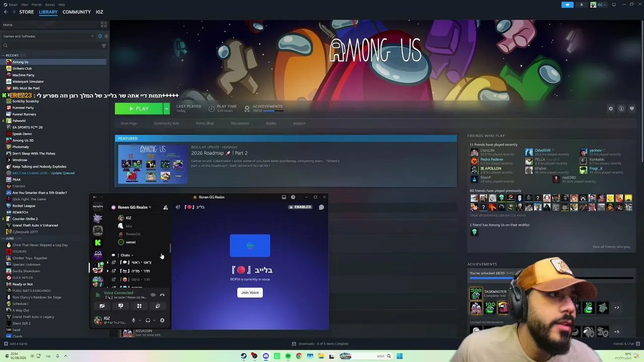The image size is (644, 362).
Task: Collapse the RECENT games category
Action: [x=4, y=55]
